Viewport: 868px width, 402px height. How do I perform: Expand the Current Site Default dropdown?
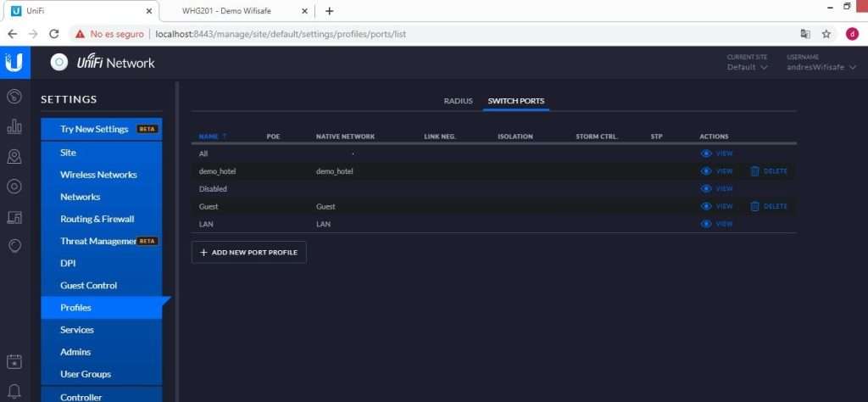pyautogui.click(x=747, y=67)
